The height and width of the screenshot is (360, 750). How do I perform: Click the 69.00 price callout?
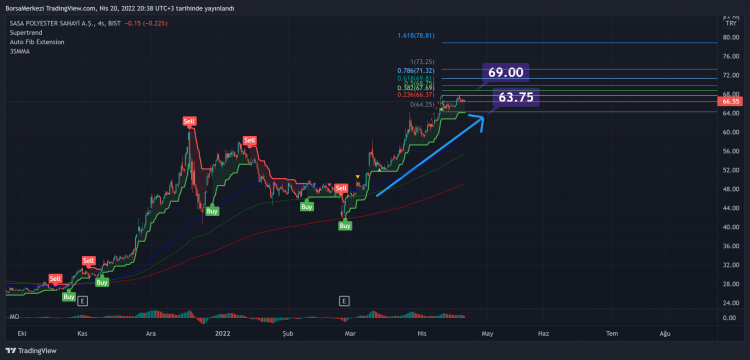coord(506,73)
